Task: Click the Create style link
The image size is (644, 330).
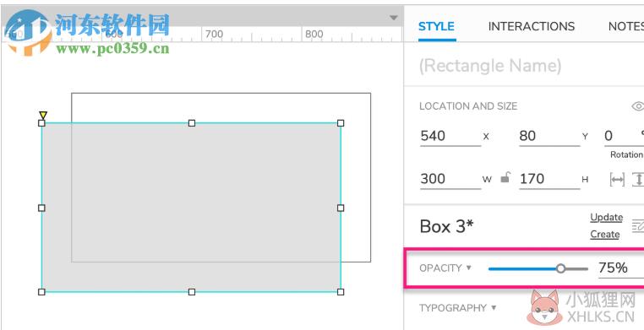Action: click(x=605, y=235)
